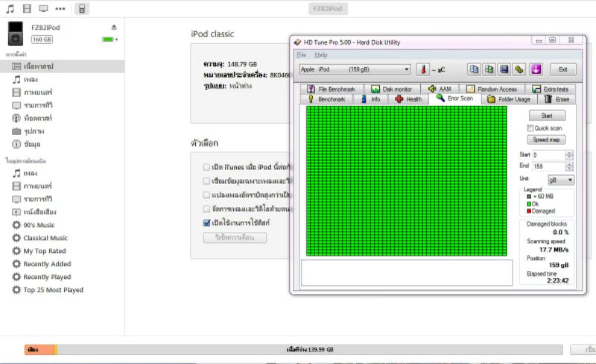Screen dimensions: 596x364
Task: Eject the FZB2IPod device
Action: coord(114,28)
